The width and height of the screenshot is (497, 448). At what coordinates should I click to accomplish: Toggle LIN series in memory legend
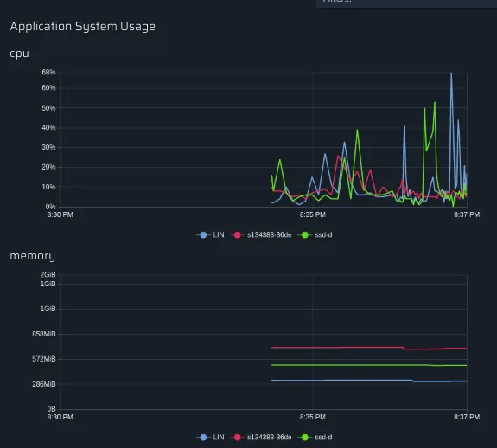(x=210, y=438)
